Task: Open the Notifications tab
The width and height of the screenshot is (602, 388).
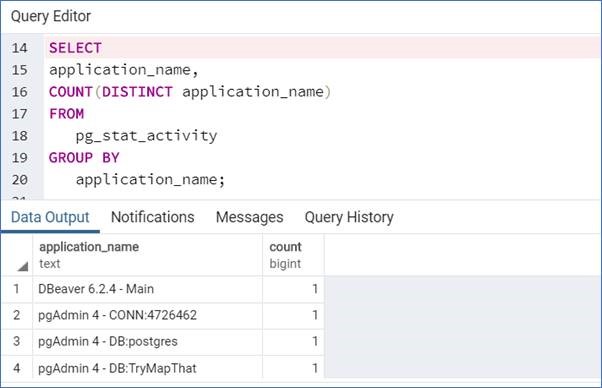Action: [152, 217]
